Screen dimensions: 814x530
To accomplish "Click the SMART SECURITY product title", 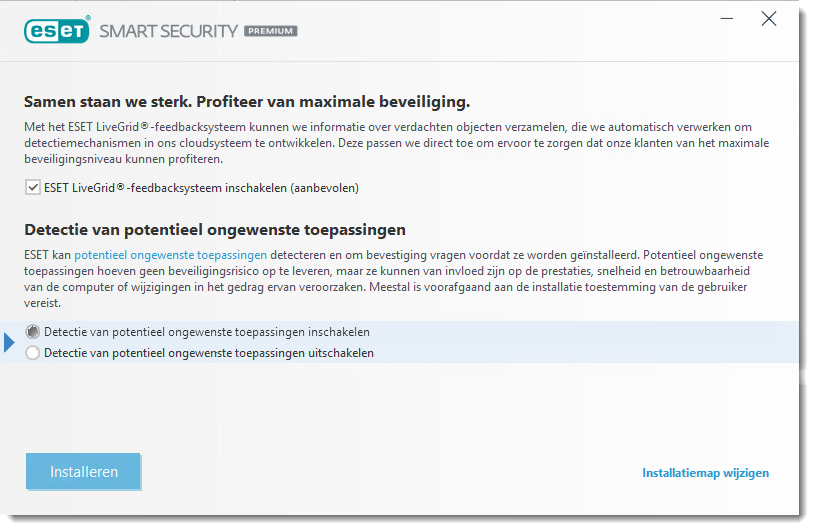I will coord(168,31).
